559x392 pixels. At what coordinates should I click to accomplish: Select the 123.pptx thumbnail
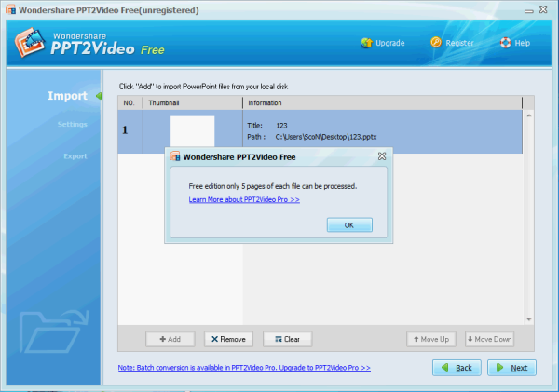pyautogui.click(x=193, y=131)
